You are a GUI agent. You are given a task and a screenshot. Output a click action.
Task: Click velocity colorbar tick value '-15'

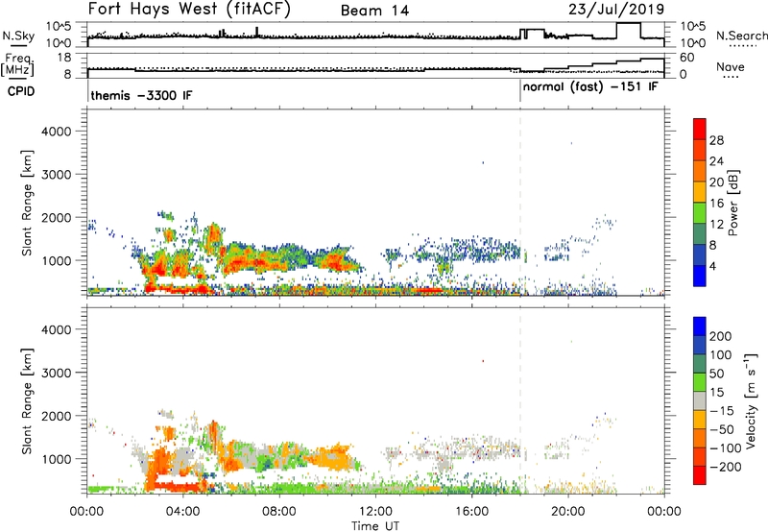[x=722, y=411]
